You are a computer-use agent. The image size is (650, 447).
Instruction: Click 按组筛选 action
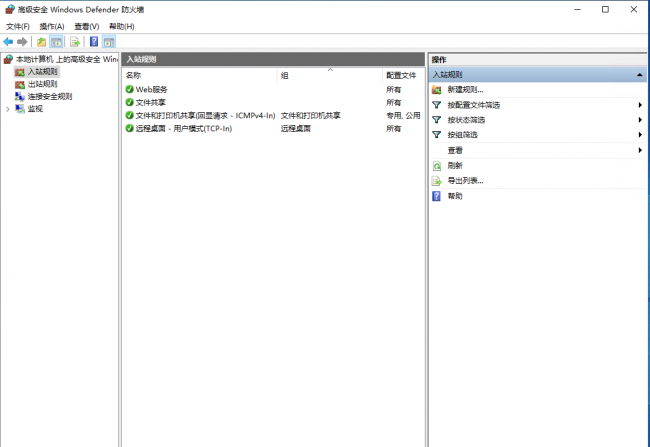coord(462,135)
